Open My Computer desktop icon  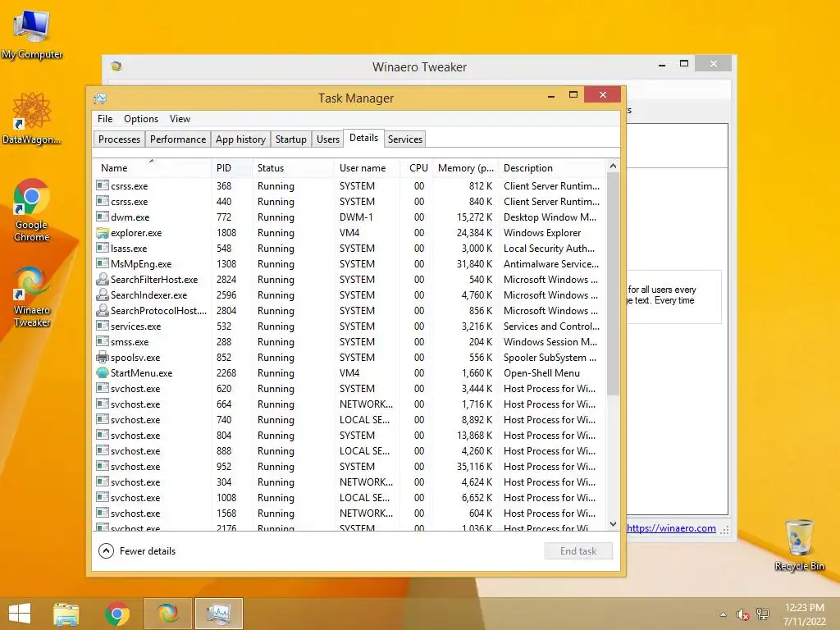(32, 34)
